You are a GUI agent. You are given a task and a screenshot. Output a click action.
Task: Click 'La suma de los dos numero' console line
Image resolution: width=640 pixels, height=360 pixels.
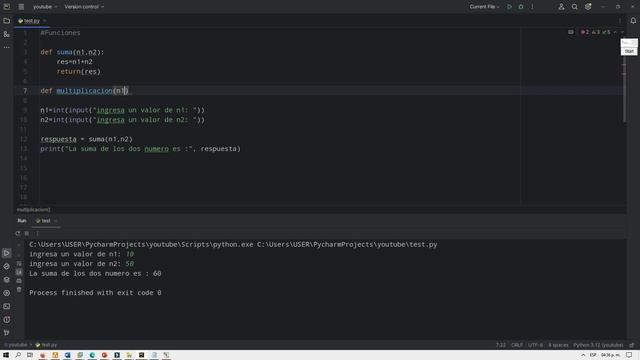(x=95, y=273)
